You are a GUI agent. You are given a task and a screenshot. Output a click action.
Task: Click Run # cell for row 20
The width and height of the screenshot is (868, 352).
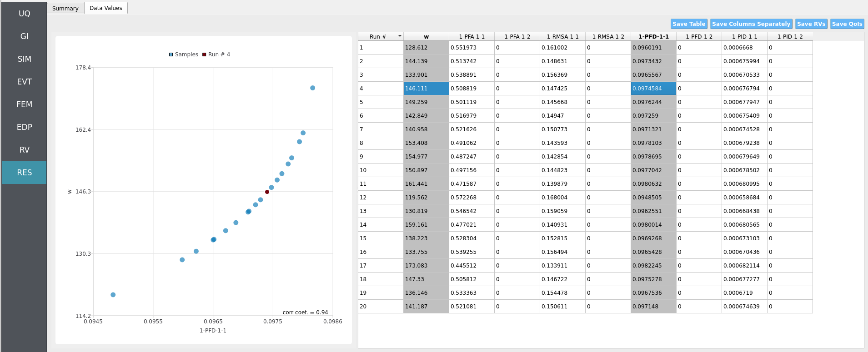(x=381, y=307)
